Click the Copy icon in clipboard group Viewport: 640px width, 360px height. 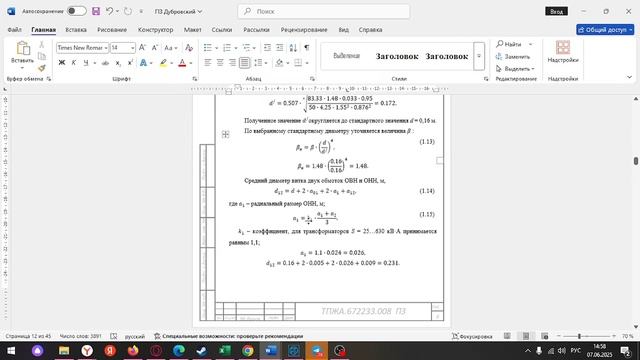pyautogui.click(x=42, y=56)
